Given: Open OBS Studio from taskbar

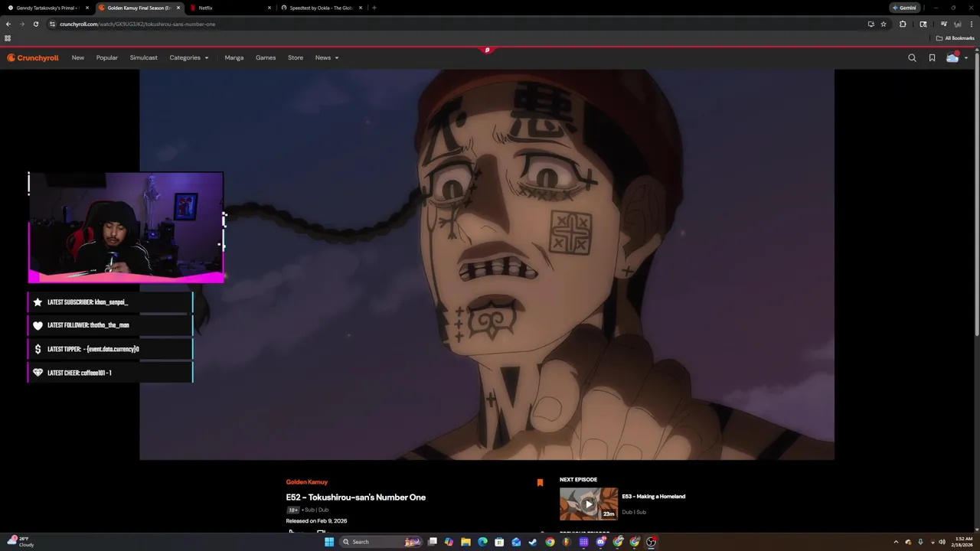Looking at the screenshot, I should [652, 542].
